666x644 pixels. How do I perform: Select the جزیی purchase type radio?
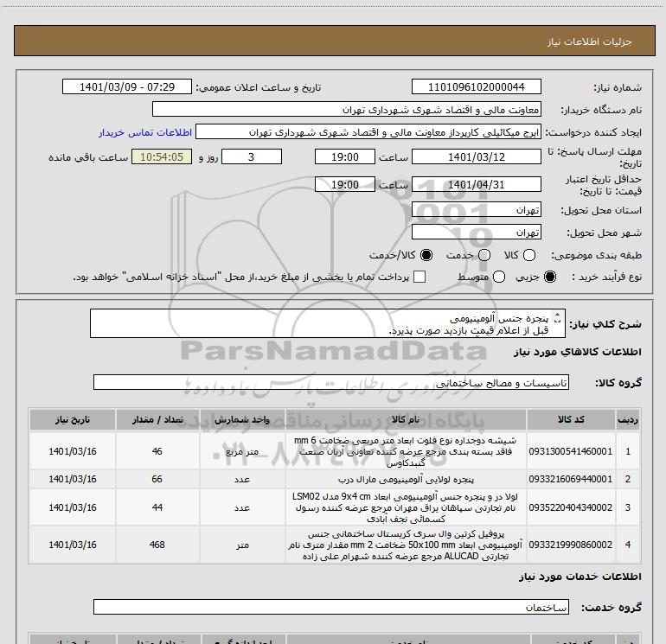point(550,277)
